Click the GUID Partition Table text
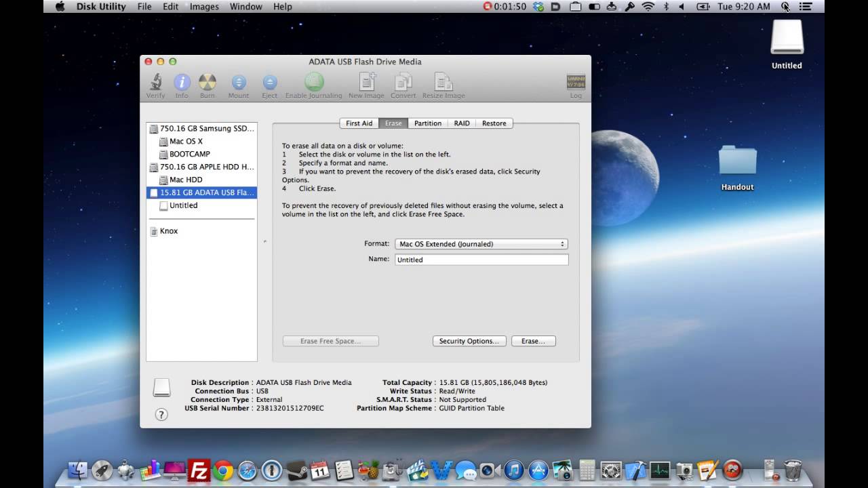The height and width of the screenshot is (488, 868). (x=471, y=408)
